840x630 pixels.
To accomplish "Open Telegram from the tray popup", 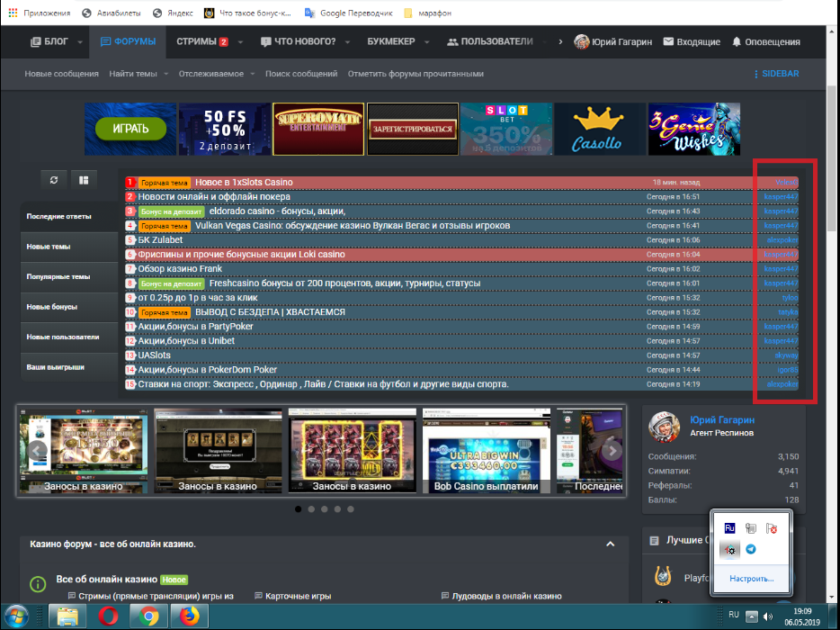I will coord(751,550).
